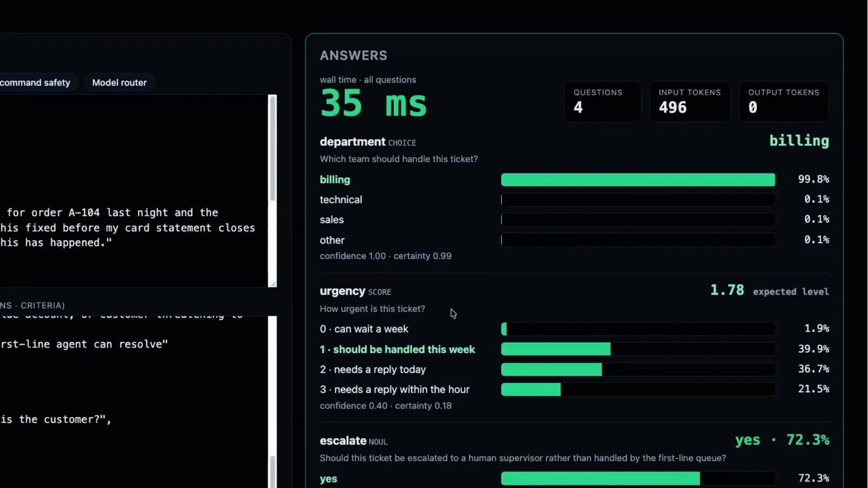Viewport: 868px width, 488px height.
Task: Click confidence 0.40 certainty 0.18 text
Action: pyautogui.click(x=385, y=406)
